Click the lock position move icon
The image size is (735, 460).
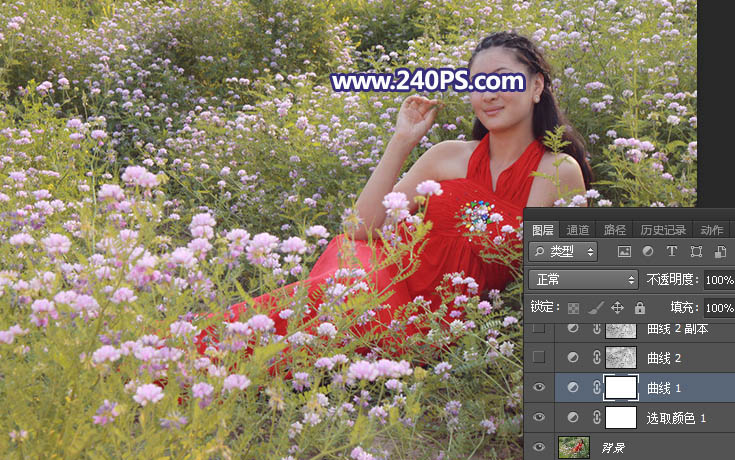pos(617,308)
